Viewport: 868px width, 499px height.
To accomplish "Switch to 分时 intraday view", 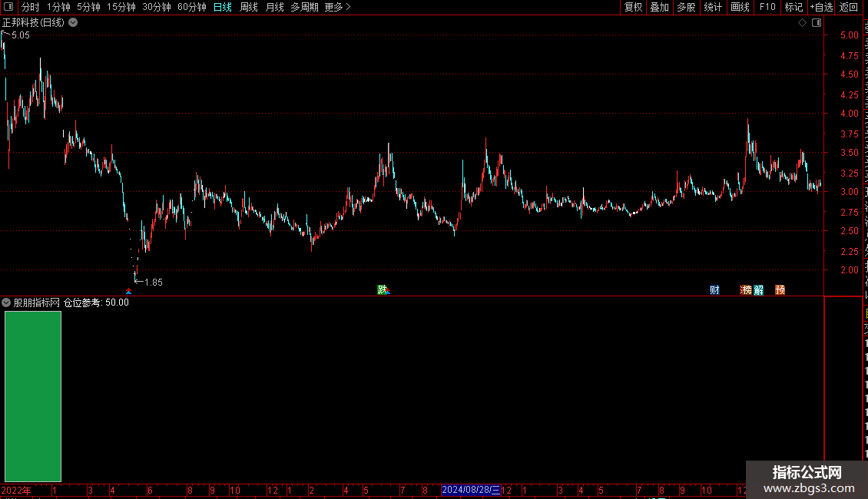I will [31, 7].
